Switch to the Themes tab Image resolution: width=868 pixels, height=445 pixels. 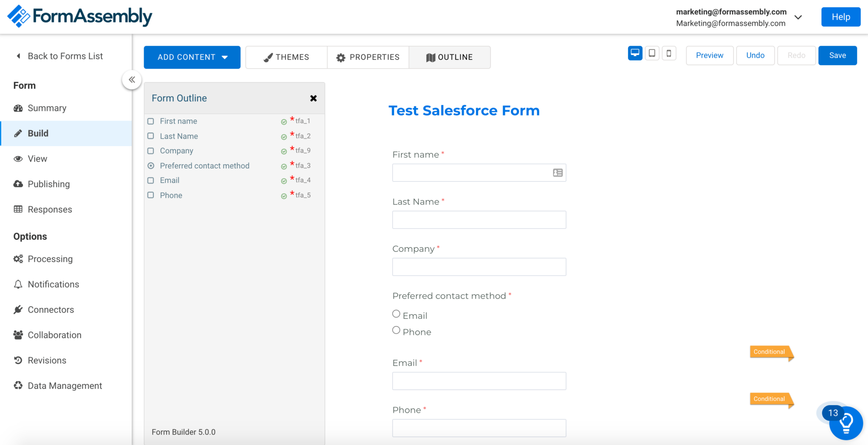(286, 57)
